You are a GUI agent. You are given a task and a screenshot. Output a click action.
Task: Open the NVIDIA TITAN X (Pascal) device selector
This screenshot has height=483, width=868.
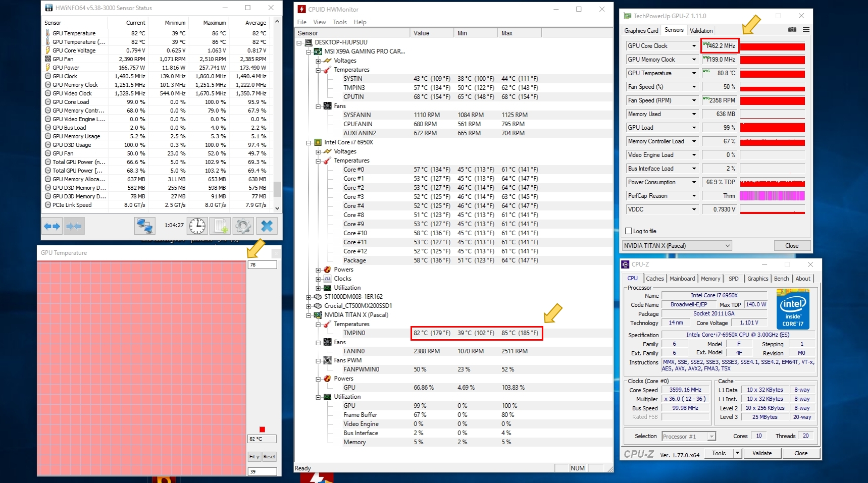click(x=677, y=246)
